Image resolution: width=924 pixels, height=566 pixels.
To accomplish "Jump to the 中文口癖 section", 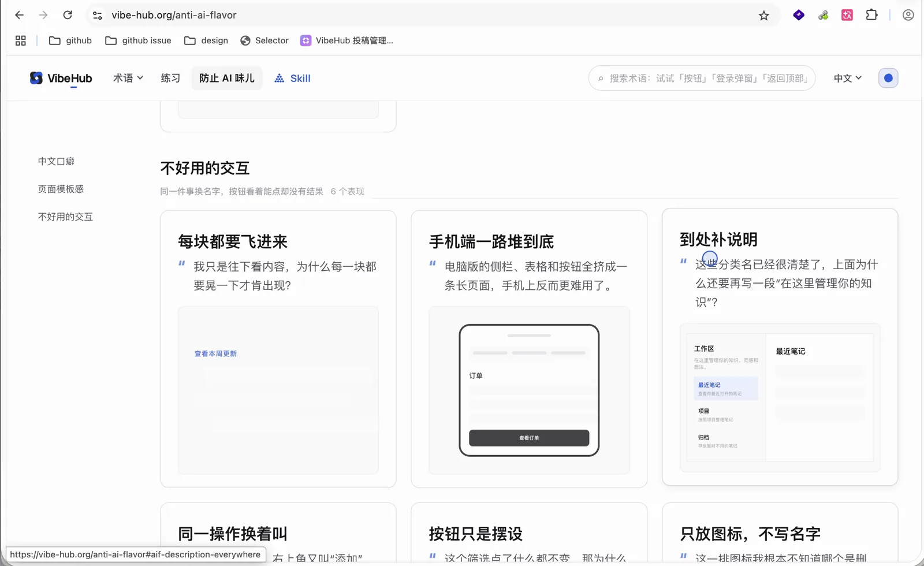I will click(56, 161).
